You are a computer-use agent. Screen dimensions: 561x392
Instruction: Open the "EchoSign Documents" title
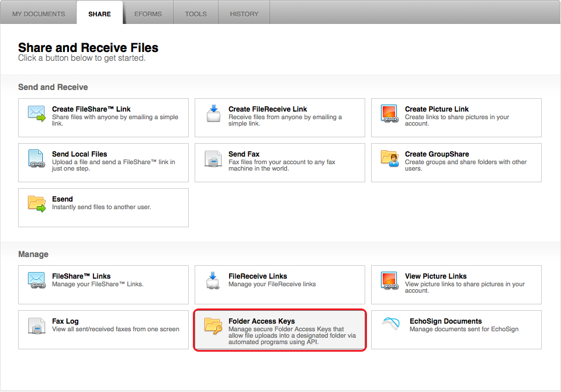[x=446, y=321]
